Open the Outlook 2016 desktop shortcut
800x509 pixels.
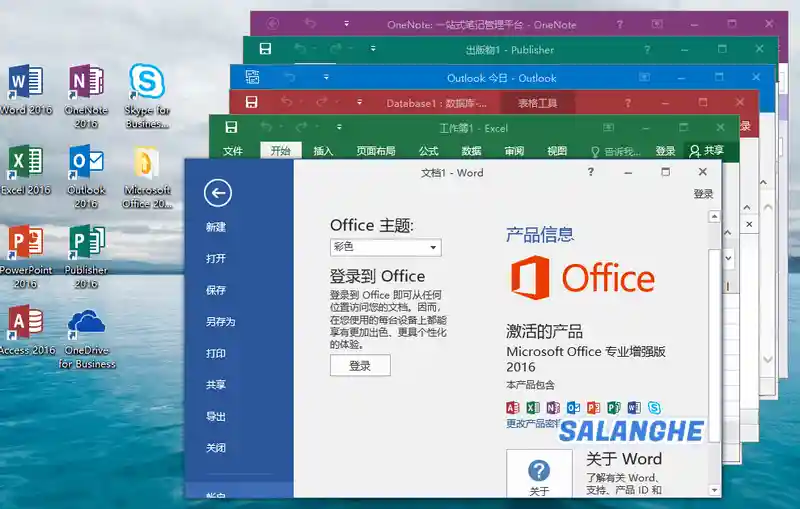click(86, 176)
